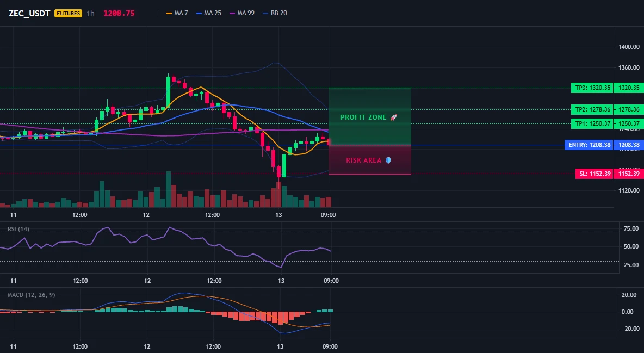This screenshot has height=353, width=644.
Task: Toggle the MA 7 legend item
Action: tap(177, 13)
